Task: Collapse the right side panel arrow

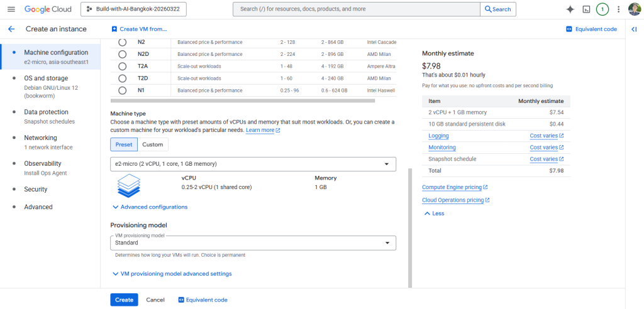Action: (635, 29)
